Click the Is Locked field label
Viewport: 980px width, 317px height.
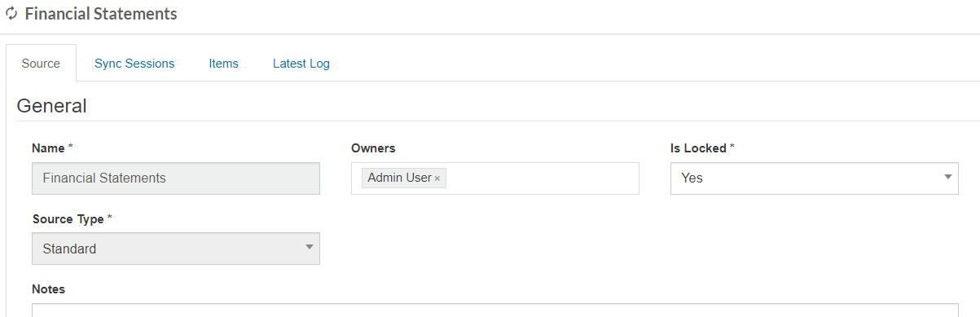coord(702,148)
